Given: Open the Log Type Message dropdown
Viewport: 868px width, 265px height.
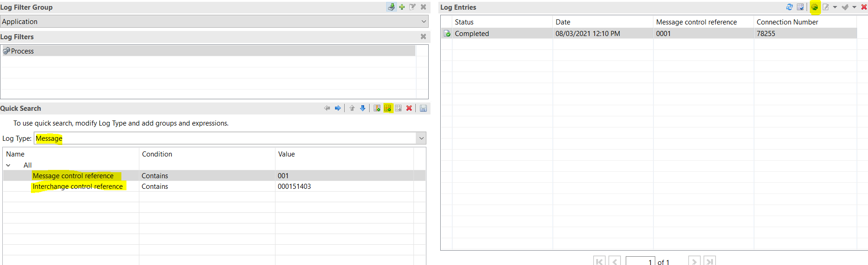Looking at the screenshot, I should (421, 138).
